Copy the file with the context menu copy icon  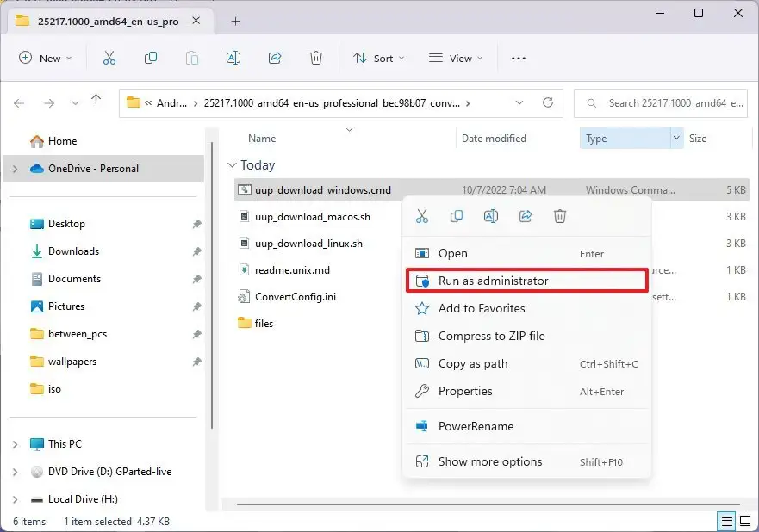pyautogui.click(x=457, y=217)
